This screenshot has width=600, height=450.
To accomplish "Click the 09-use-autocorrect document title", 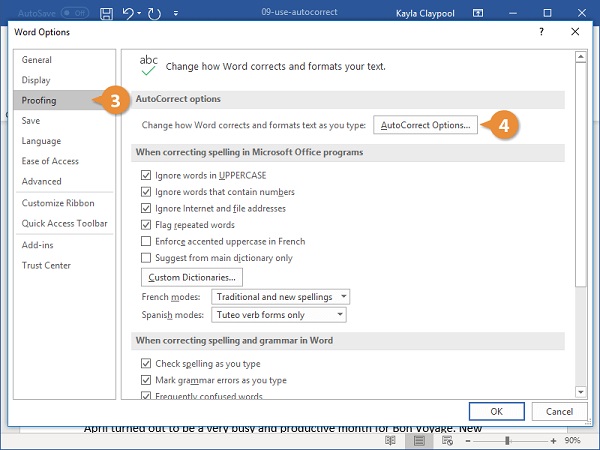I will click(299, 12).
